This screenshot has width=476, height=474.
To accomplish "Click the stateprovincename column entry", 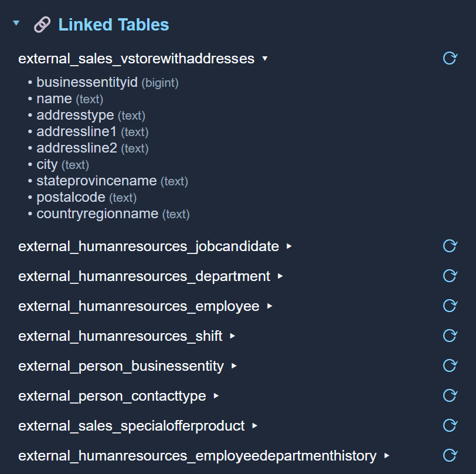I will click(x=96, y=181).
